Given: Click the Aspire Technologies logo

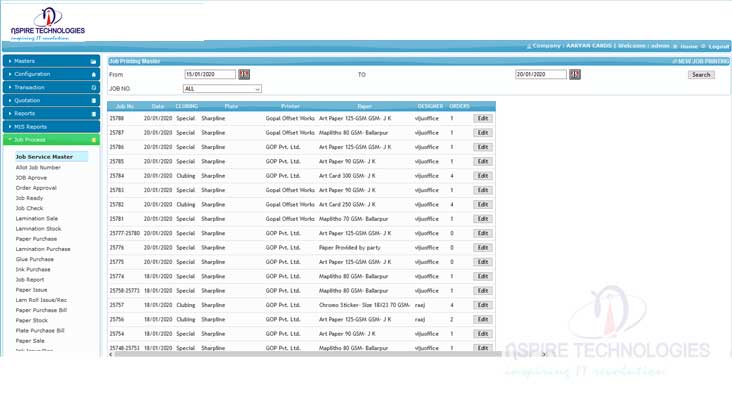Looking at the screenshot, I should coord(48,23).
